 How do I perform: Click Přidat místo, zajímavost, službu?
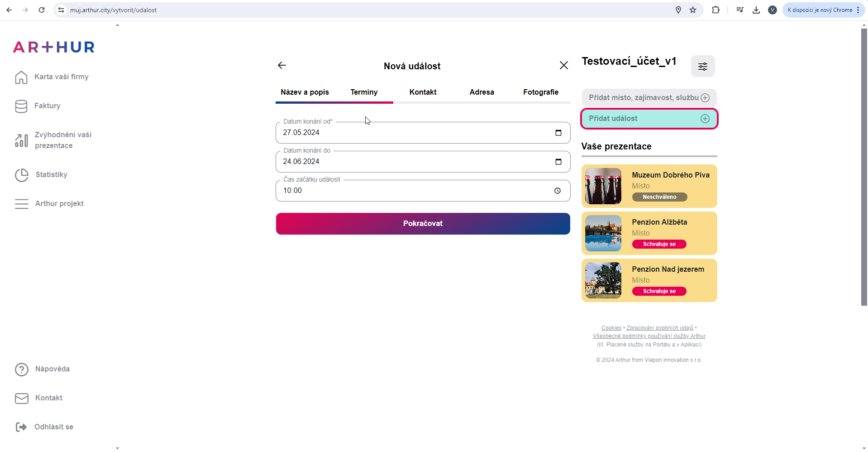(x=649, y=98)
